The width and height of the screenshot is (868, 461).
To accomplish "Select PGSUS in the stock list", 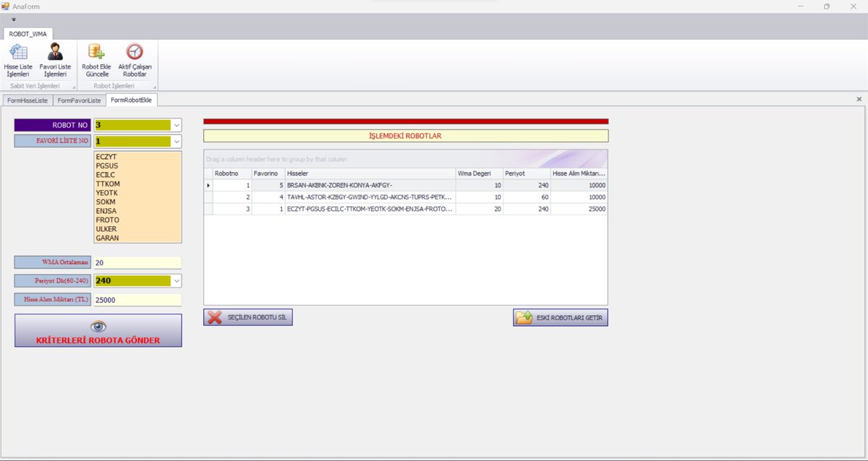I will (x=137, y=165).
